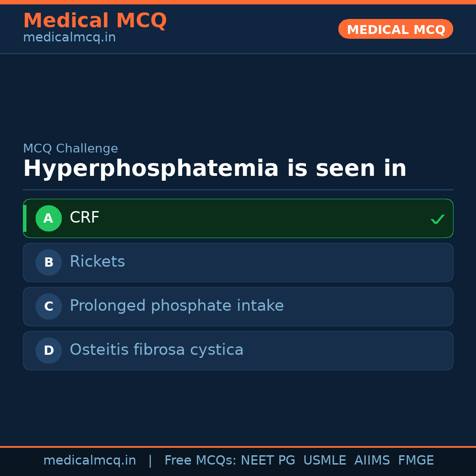Pick the D option circle
The width and height of the screenshot is (476, 476).
pos(48,350)
